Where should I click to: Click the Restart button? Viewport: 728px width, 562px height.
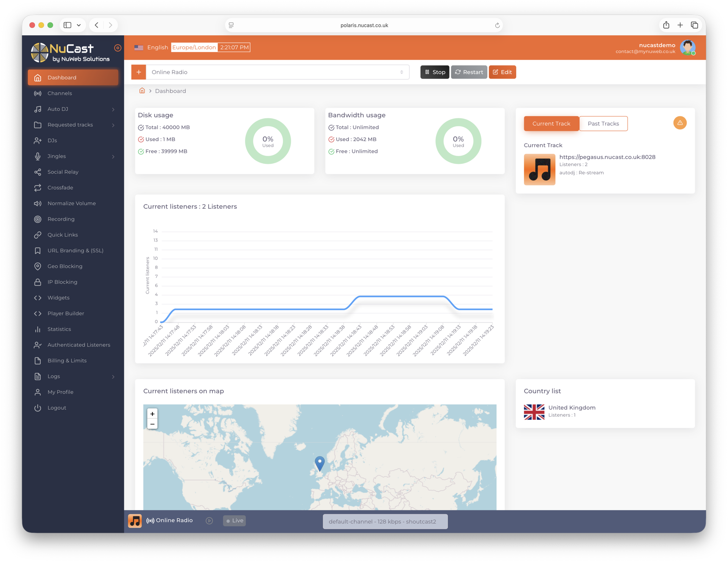click(469, 72)
